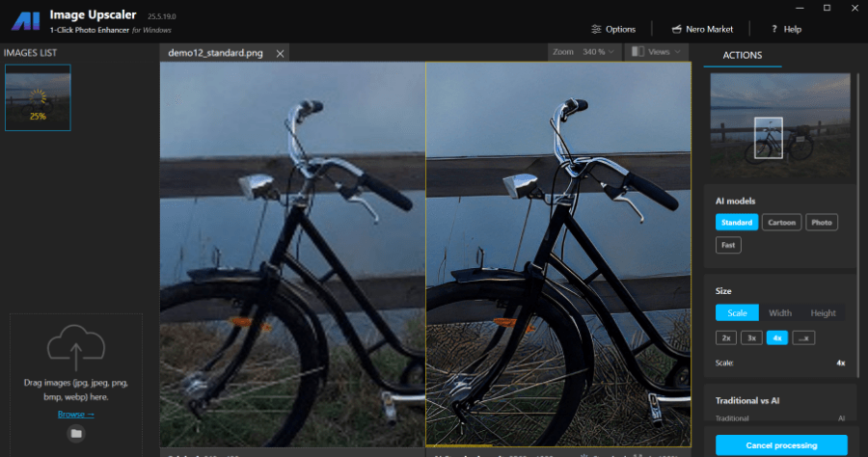Screen dimensions: 868x457
Task: Select the Standard AI model
Action: (737, 223)
